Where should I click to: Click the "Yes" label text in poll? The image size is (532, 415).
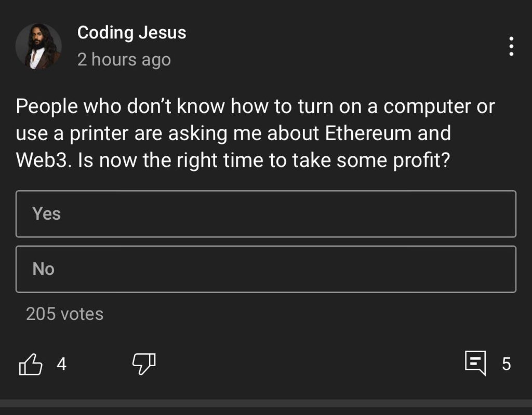pyautogui.click(x=46, y=214)
